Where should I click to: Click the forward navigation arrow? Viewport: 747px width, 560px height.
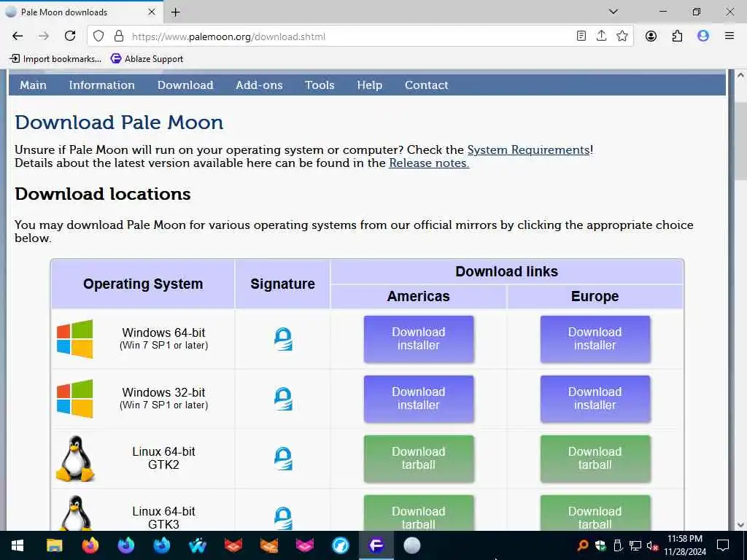click(43, 36)
